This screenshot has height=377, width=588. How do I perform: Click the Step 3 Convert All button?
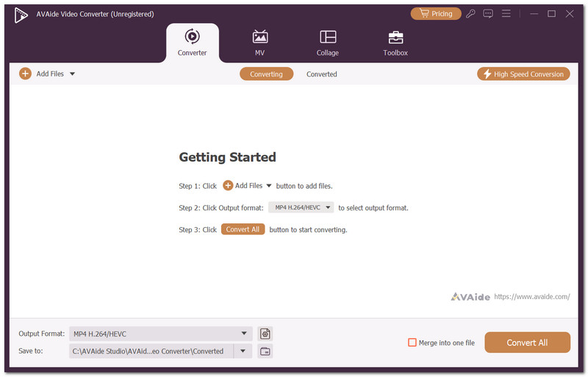point(243,229)
